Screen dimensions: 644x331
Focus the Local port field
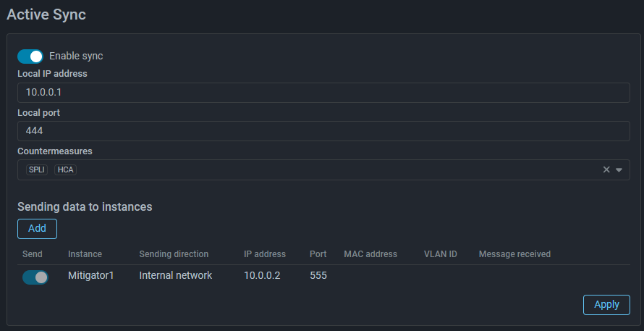[x=323, y=131]
